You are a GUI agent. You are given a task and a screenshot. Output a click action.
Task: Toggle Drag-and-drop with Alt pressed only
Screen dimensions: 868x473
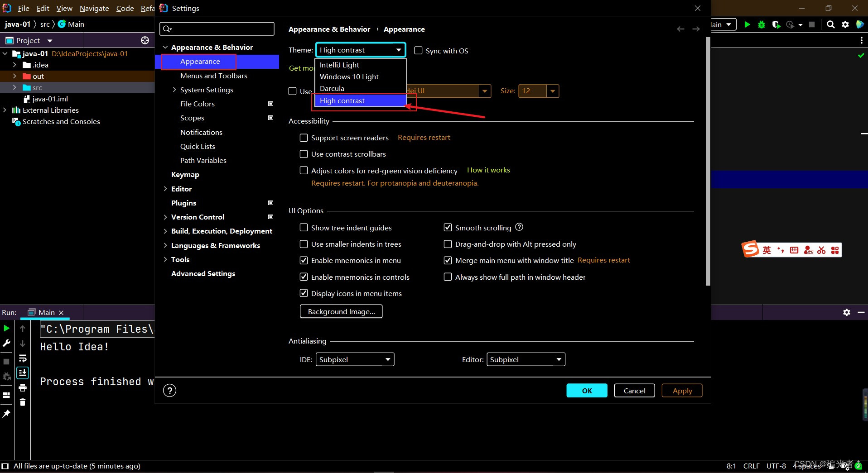click(x=448, y=244)
